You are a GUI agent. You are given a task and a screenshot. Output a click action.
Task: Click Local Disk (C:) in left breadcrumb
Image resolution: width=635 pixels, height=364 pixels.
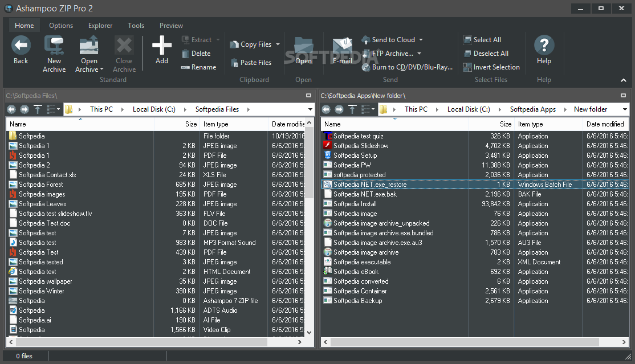[154, 109]
